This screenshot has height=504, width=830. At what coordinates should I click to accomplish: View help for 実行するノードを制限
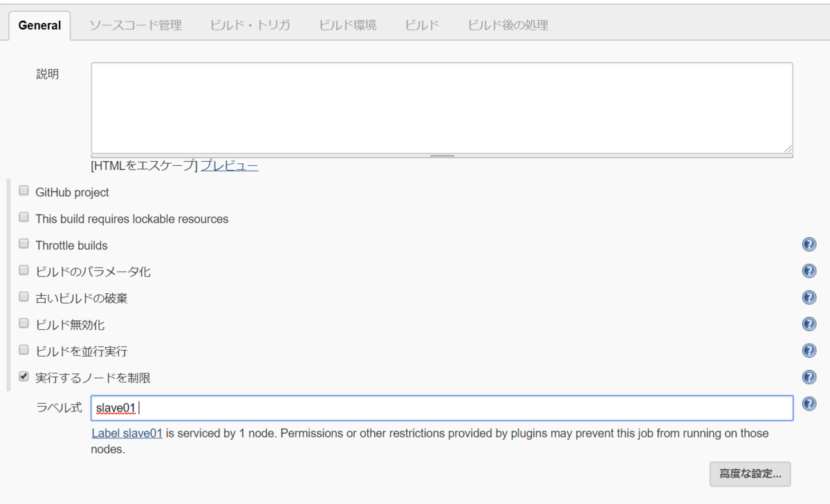(x=809, y=377)
